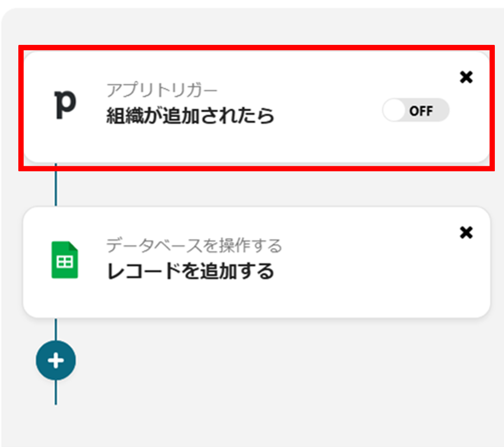Click the X icon on the trigger card

(x=466, y=77)
